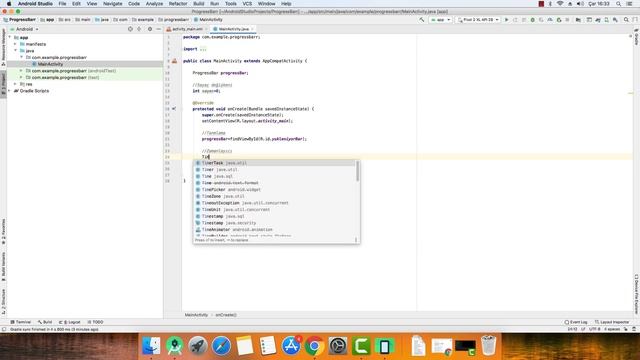The image size is (640, 360).
Task: Open the Refactor menu
Action: point(178,4)
